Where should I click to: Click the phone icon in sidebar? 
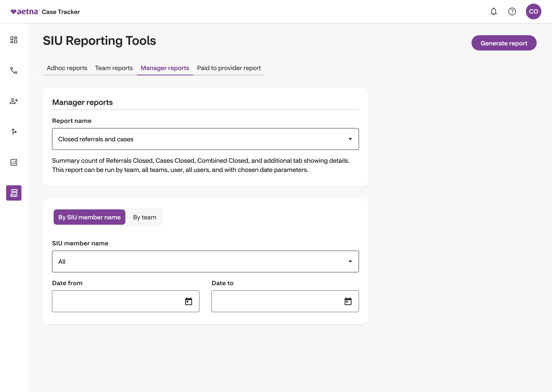click(x=14, y=70)
